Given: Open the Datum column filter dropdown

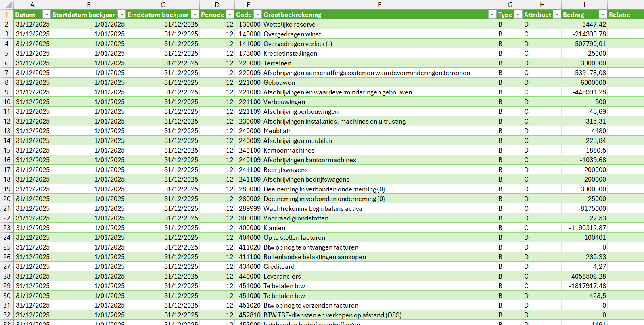Looking at the screenshot, I should click(46, 15).
